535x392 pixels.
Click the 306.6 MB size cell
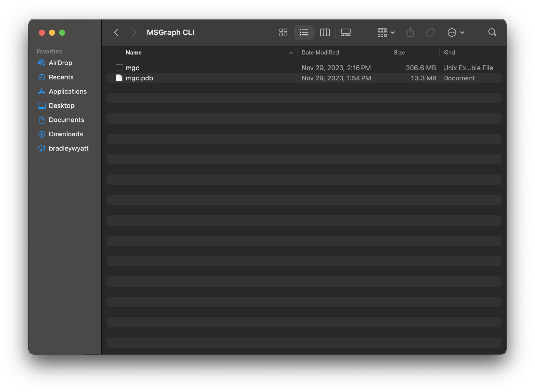point(421,68)
